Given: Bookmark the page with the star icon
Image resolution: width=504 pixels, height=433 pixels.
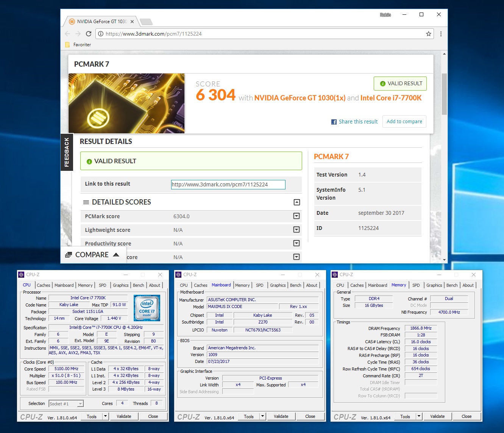Looking at the screenshot, I should [x=429, y=34].
